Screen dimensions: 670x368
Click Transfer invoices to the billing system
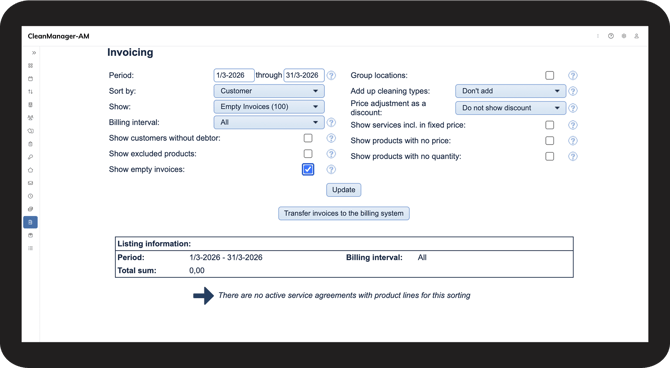click(344, 213)
